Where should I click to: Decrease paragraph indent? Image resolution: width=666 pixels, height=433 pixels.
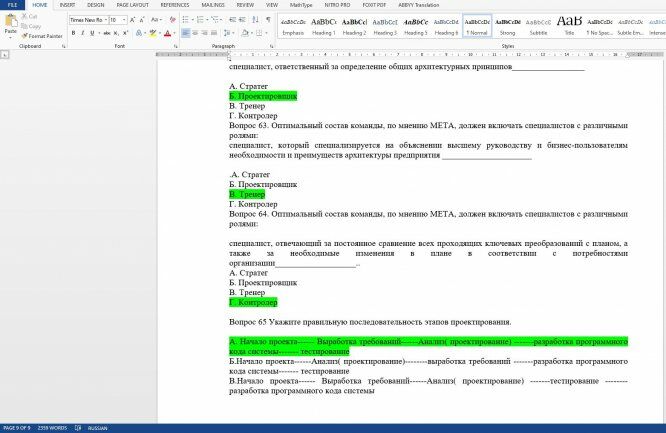click(x=232, y=20)
